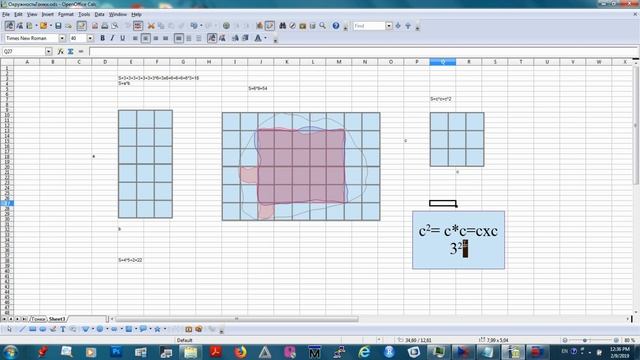Viewport: 640px width, 360px height.
Task: Export directly as PDF
Action: pos(95,26)
